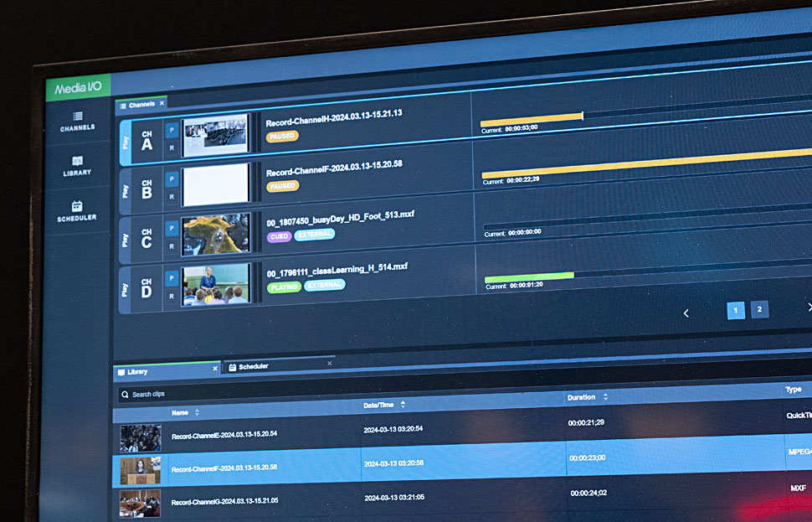This screenshot has width=812, height=522.
Task: Toggle R mode on channel D
Action: click(x=172, y=297)
